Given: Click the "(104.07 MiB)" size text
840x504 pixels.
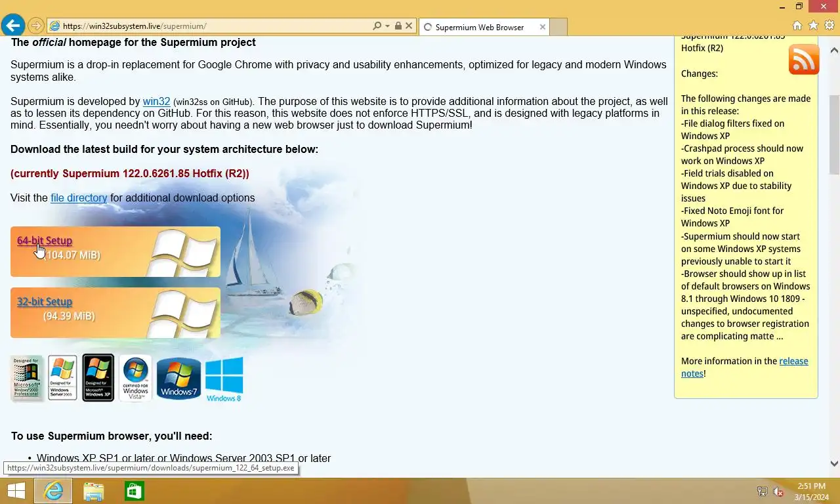Looking at the screenshot, I should [72, 255].
